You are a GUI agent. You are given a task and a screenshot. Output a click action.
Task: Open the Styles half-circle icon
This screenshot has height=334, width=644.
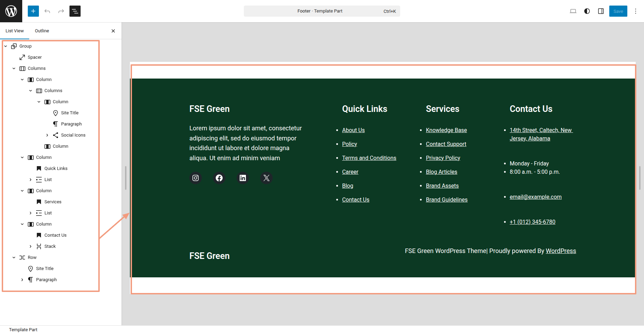[587, 11]
